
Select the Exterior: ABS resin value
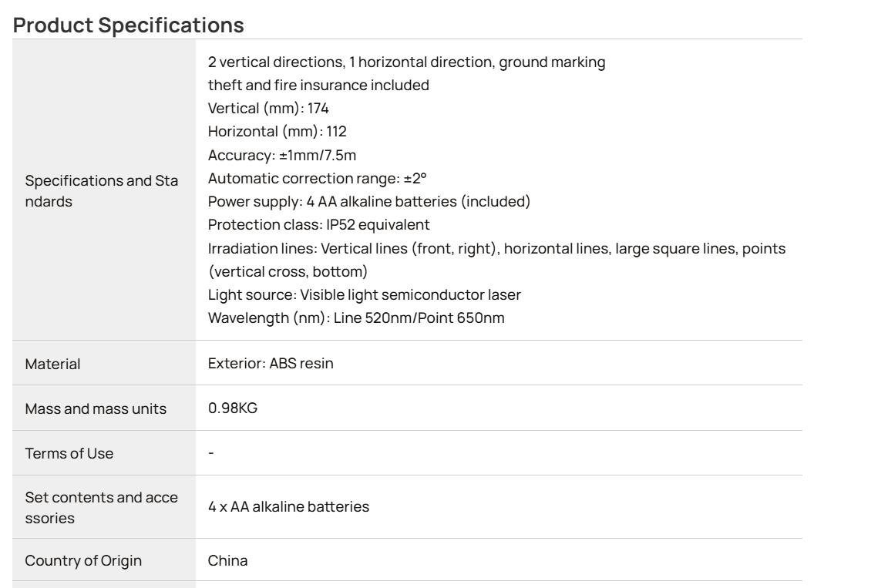(x=271, y=363)
